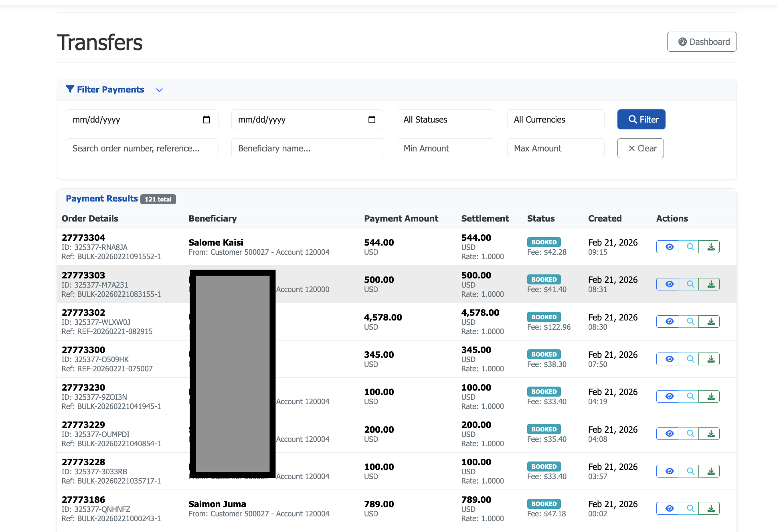Click the Clear filters button

[x=640, y=148]
